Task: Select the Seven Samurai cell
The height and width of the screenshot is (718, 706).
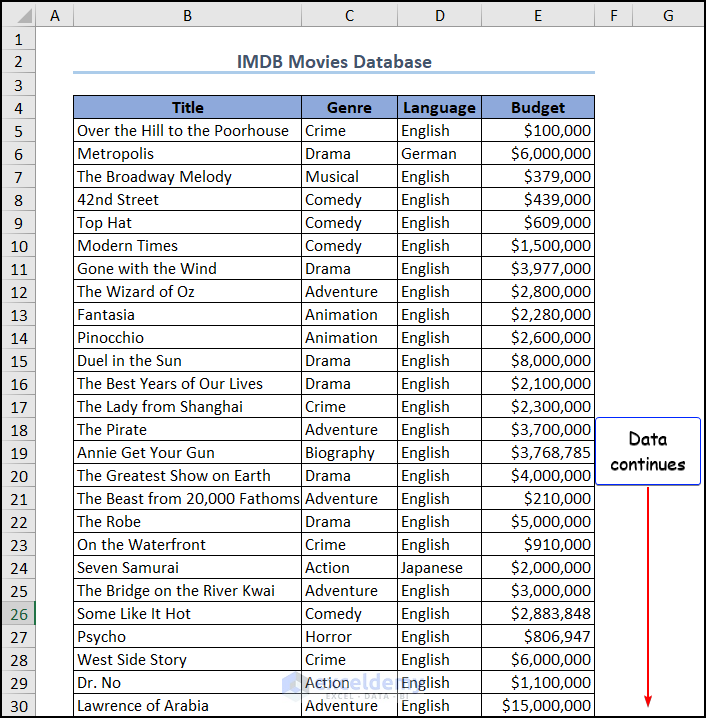Action: point(187,567)
